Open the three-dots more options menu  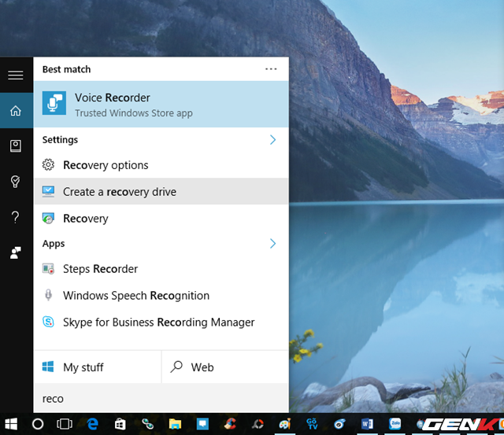pos(271,69)
